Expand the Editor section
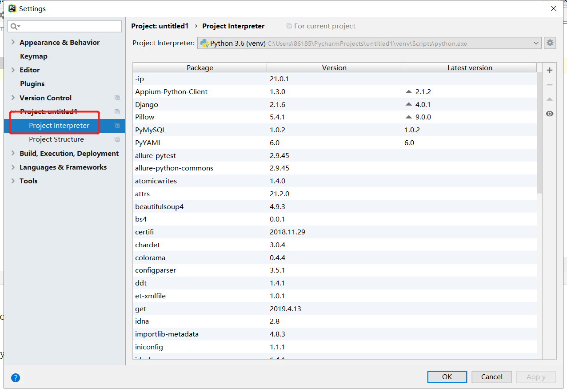 13,70
